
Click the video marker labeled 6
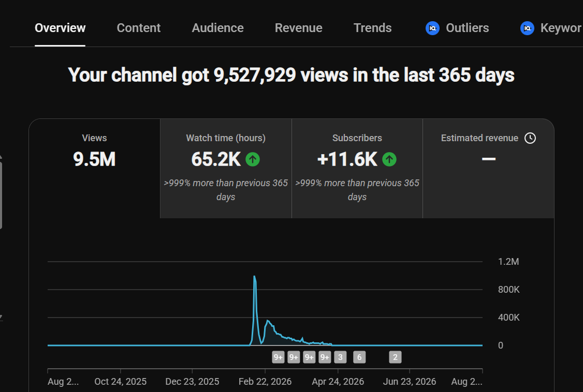[359, 357]
